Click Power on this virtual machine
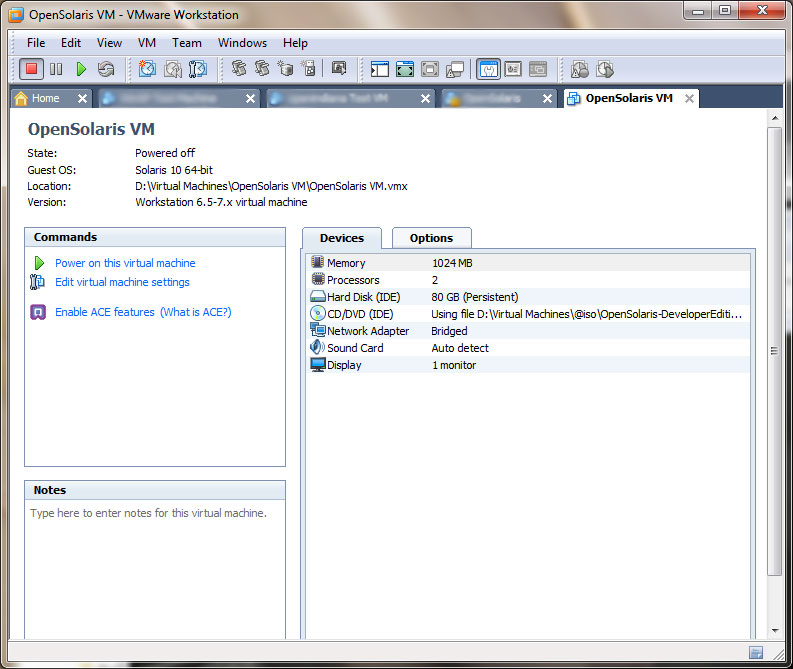This screenshot has height=669, width=793. pos(125,263)
